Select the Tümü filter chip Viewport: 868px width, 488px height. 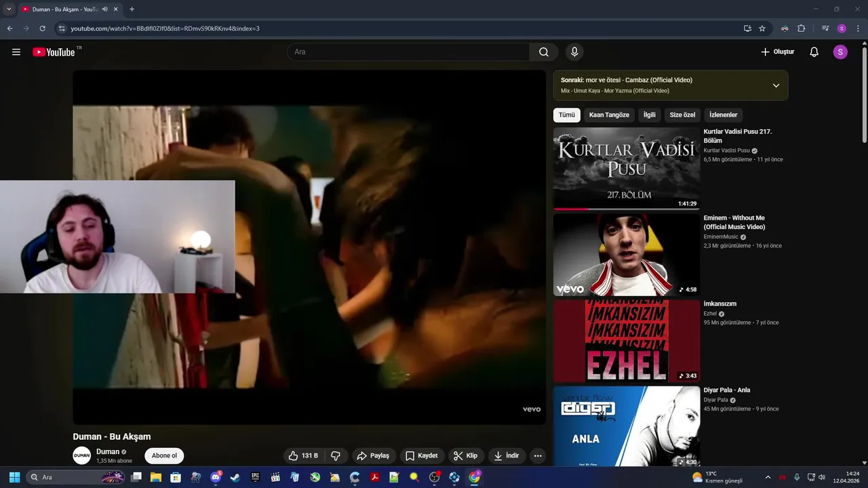click(x=567, y=115)
